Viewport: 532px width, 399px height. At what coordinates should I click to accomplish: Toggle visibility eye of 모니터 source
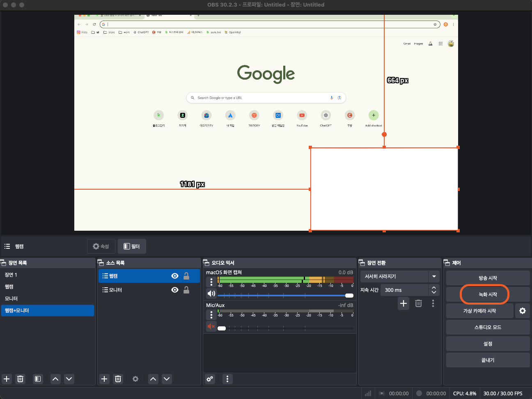175,290
